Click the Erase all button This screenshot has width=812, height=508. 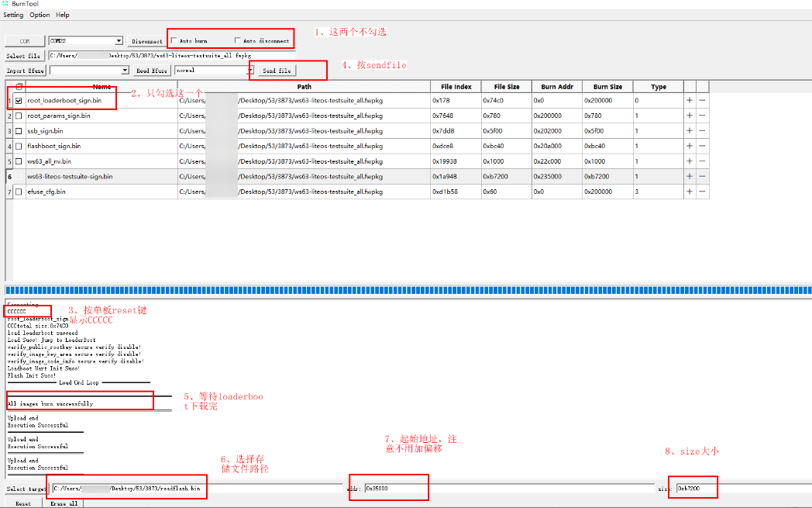tap(62, 503)
